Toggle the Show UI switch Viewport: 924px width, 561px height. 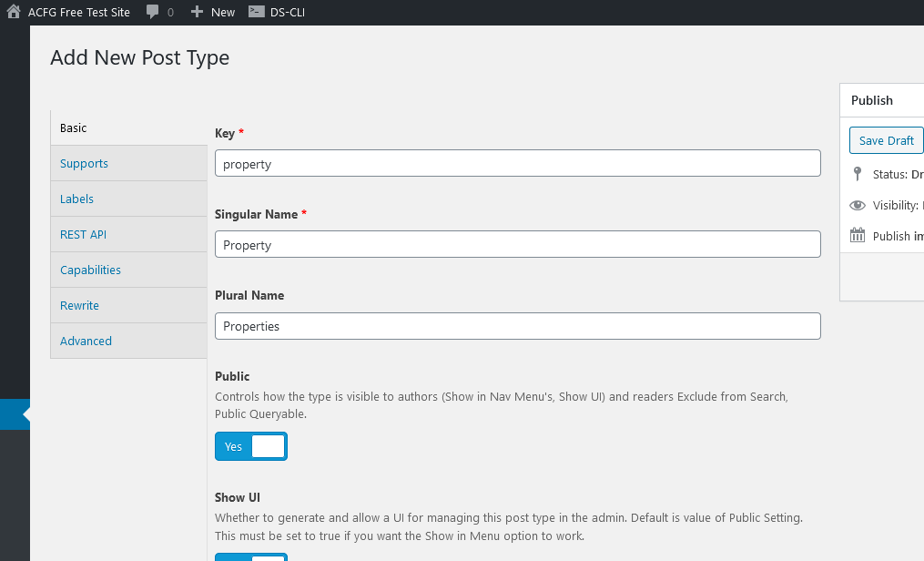[251, 556]
